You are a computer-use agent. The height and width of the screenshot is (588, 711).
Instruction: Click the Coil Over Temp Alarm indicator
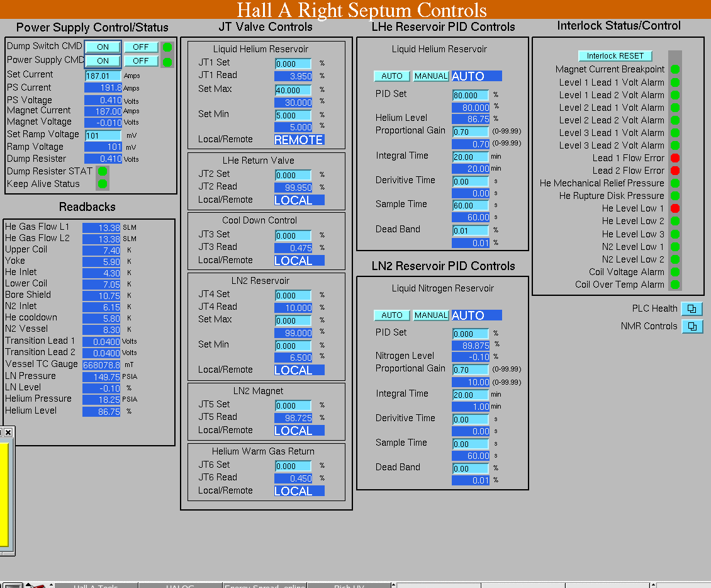(x=675, y=285)
